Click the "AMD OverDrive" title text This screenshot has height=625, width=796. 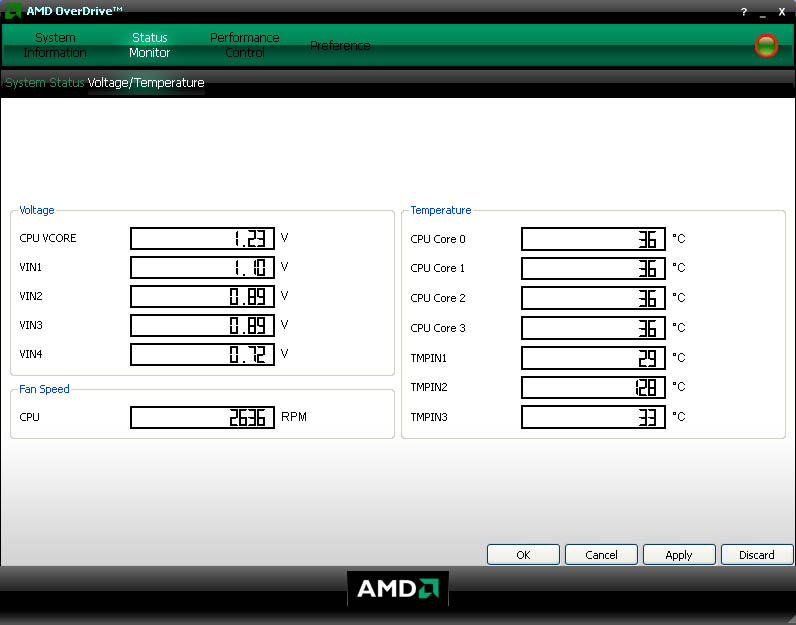coord(74,11)
